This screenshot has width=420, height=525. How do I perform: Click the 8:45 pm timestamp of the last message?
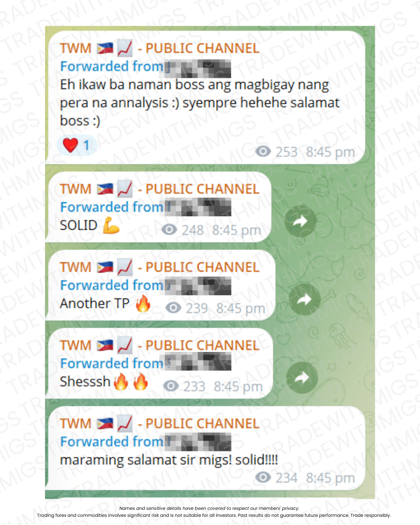tap(330, 478)
